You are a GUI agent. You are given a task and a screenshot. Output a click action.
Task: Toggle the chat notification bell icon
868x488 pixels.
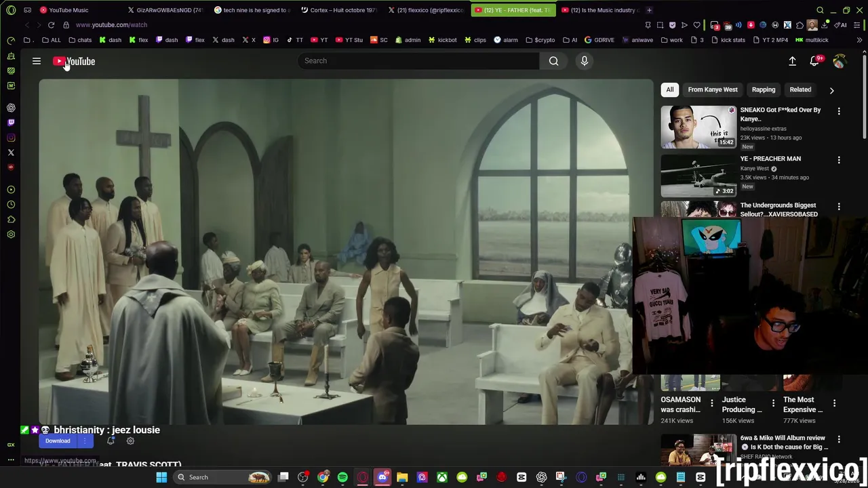pos(111,441)
